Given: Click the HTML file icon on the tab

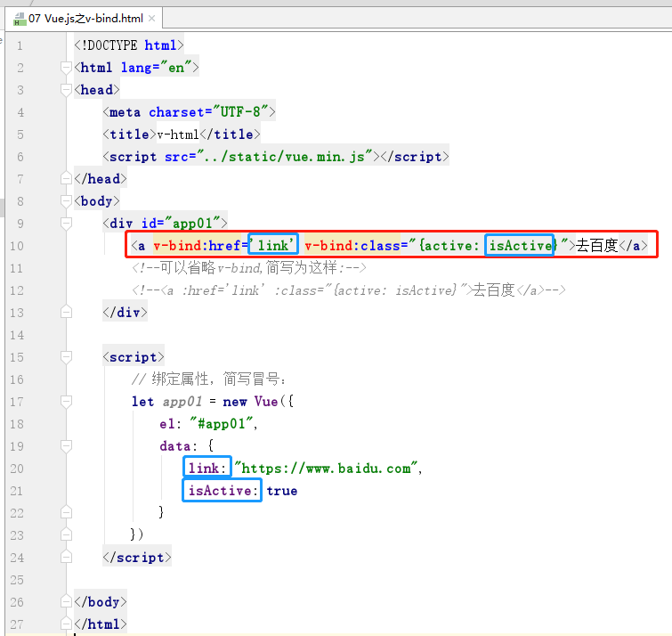Looking at the screenshot, I should (x=20, y=19).
